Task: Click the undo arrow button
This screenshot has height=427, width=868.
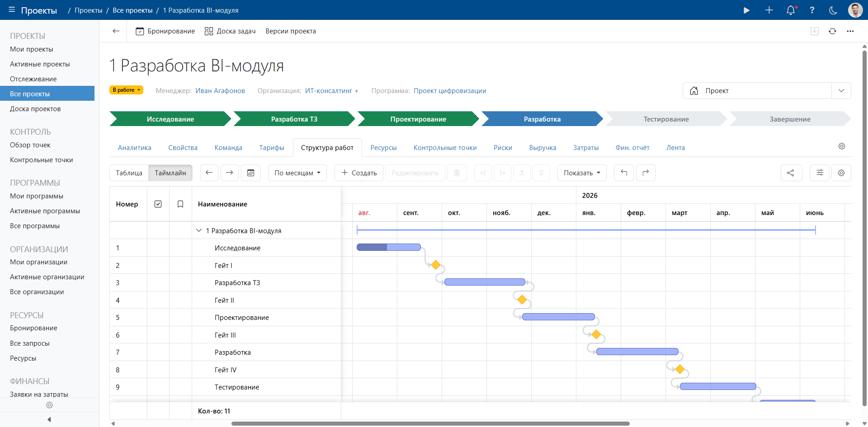Action: click(x=624, y=173)
